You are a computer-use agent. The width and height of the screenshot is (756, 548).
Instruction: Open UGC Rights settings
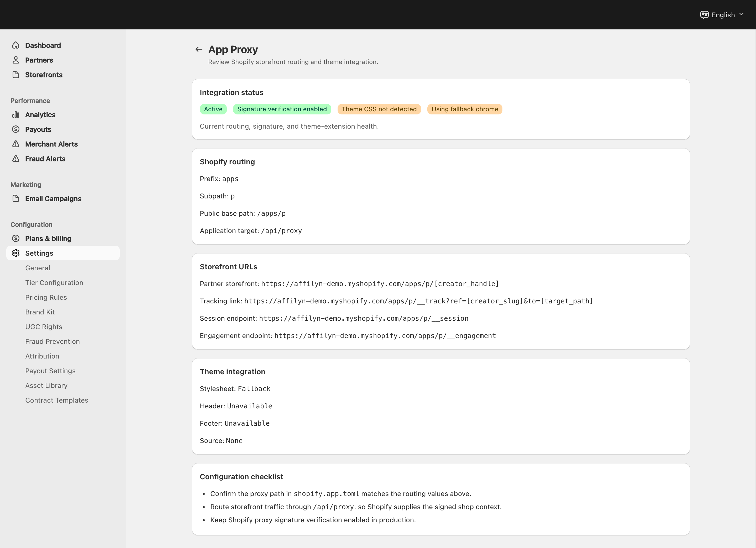pos(44,326)
